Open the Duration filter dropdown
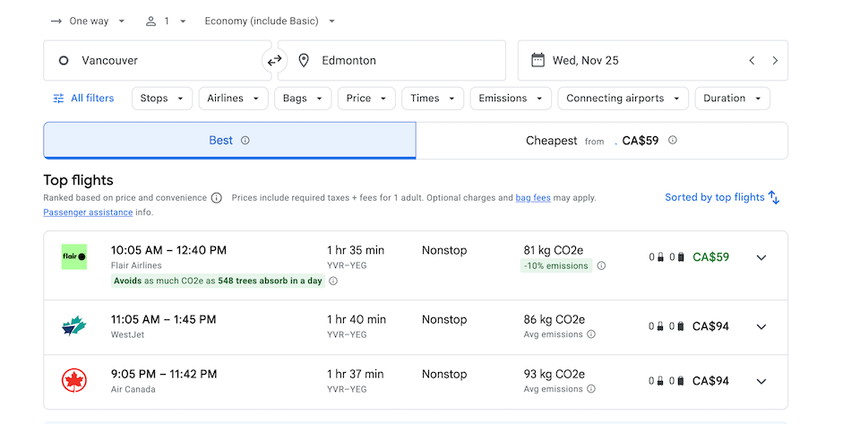 (732, 98)
